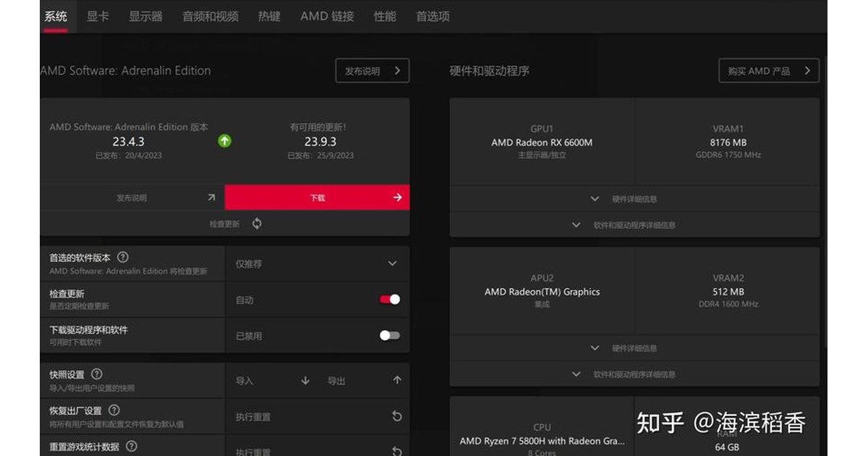Select the AMD Ryzen 7 5800H CPU text

tap(542, 441)
